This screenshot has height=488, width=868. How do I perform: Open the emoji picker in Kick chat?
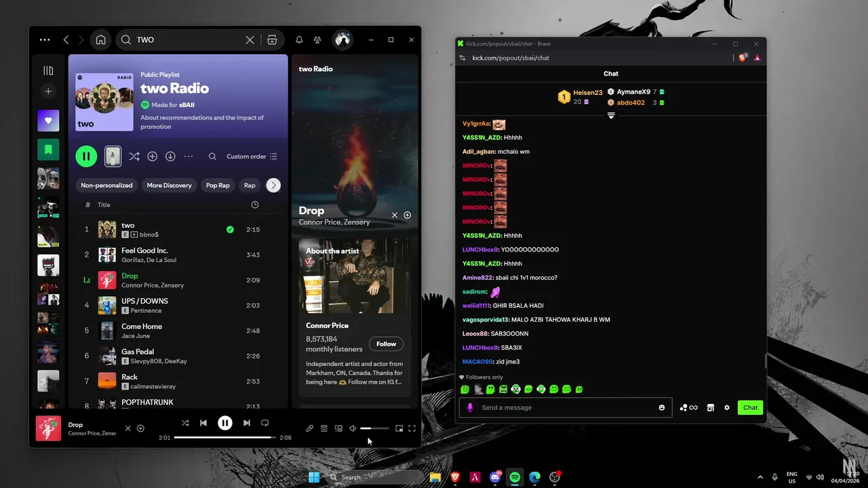click(662, 407)
